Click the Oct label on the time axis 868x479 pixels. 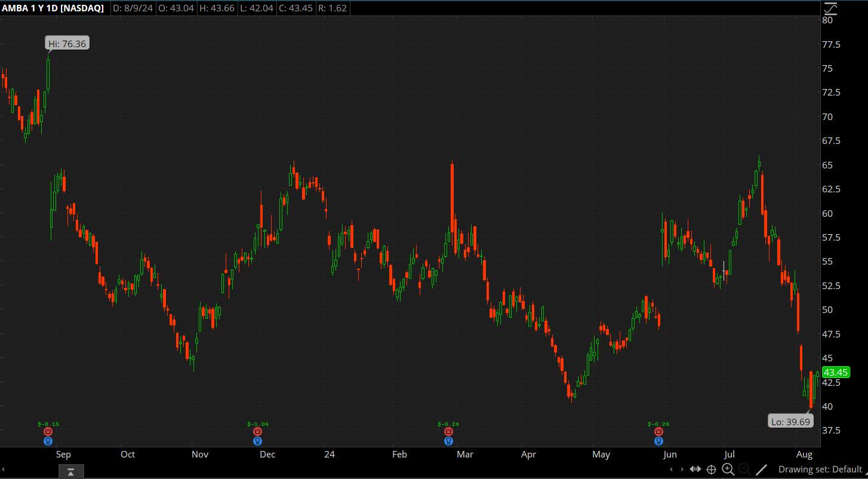click(x=128, y=455)
